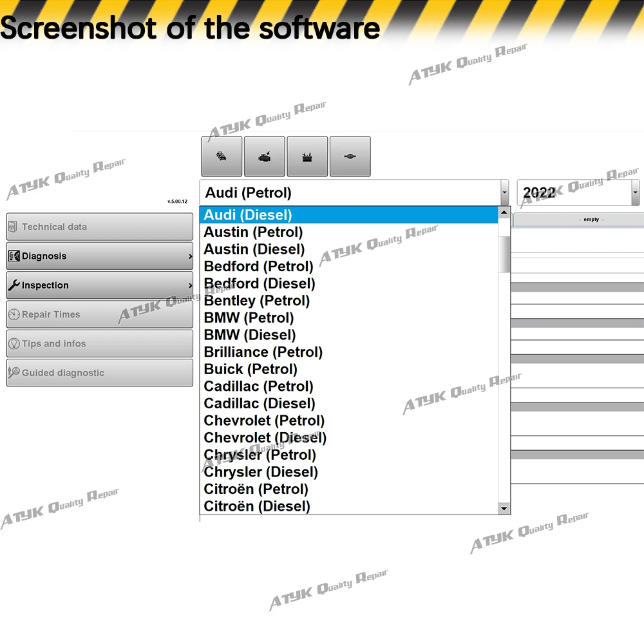
Task: Select Cadillac (Diesel) from the list
Action: pyautogui.click(x=349, y=403)
